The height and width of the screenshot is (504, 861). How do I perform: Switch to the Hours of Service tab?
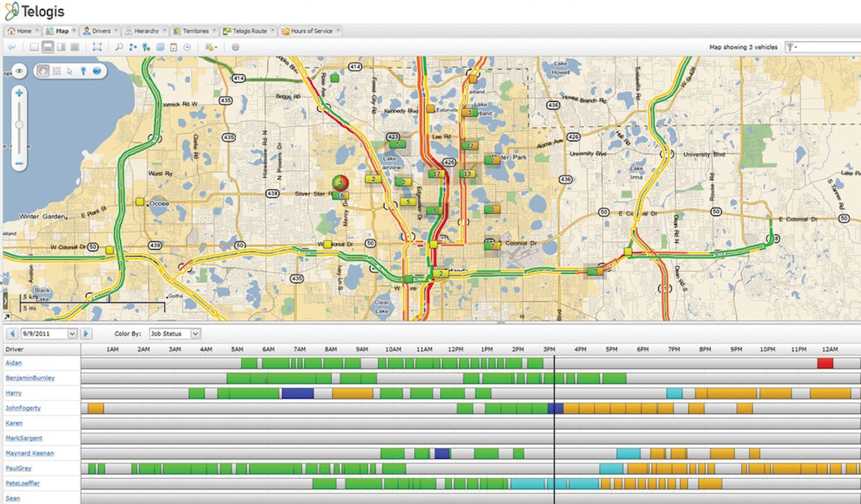click(x=310, y=31)
